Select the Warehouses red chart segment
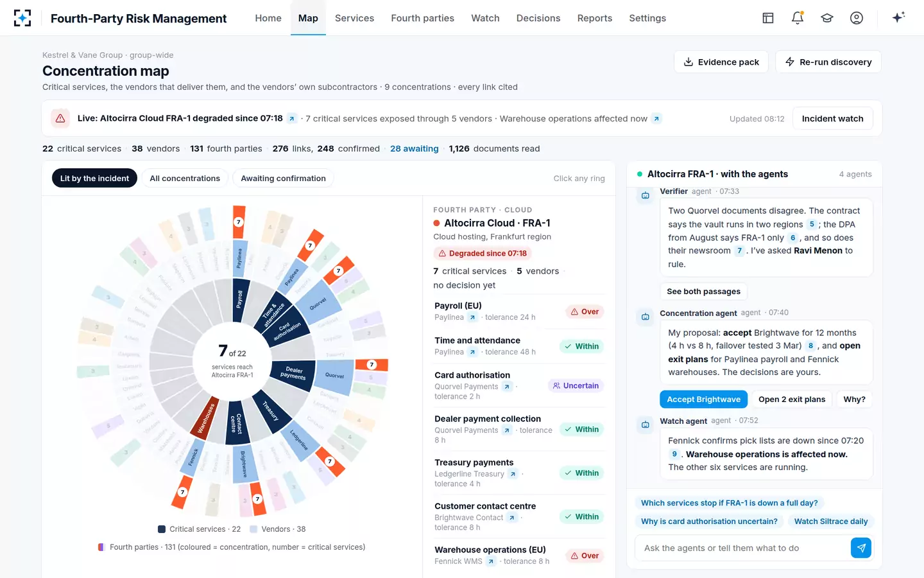Viewport: 924px width, 578px height. pos(206,417)
